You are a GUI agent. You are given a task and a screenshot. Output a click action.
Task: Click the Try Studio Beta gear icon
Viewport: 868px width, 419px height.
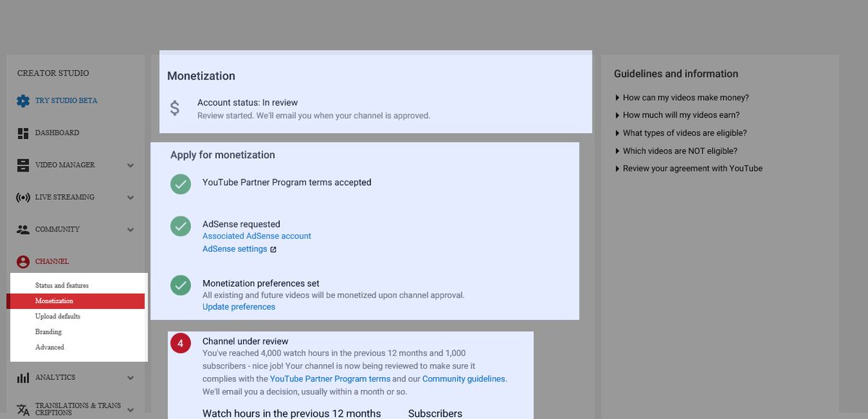coord(23,101)
